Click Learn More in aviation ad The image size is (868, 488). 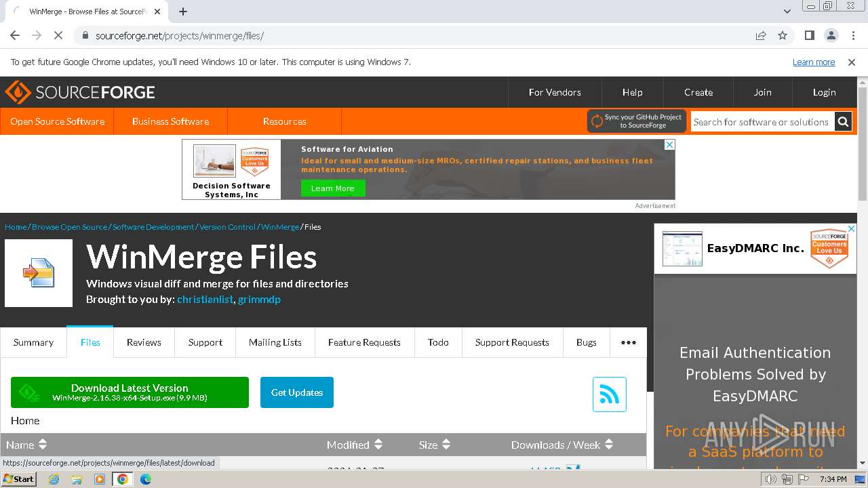[x=333, y=188]
